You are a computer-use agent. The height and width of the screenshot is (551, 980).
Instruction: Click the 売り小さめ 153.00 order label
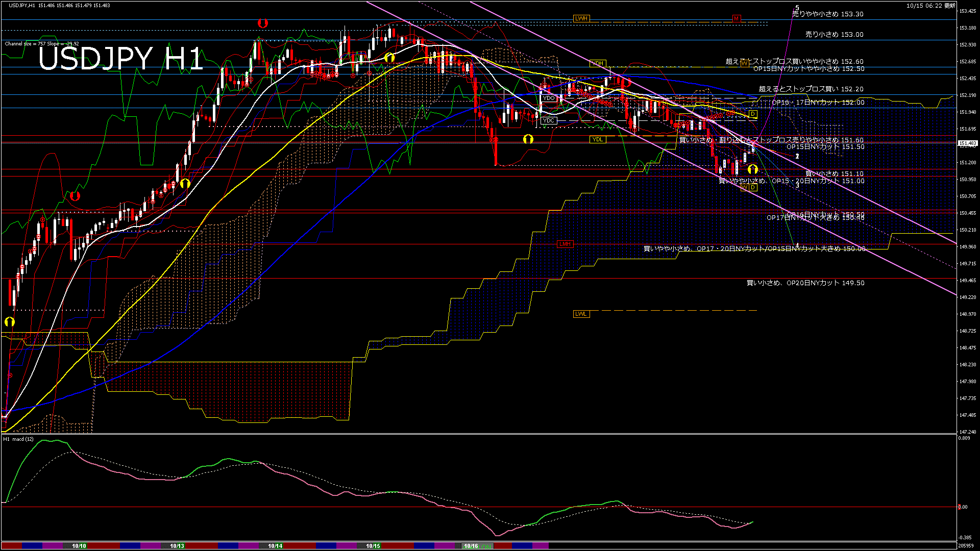tap(834, 35)
